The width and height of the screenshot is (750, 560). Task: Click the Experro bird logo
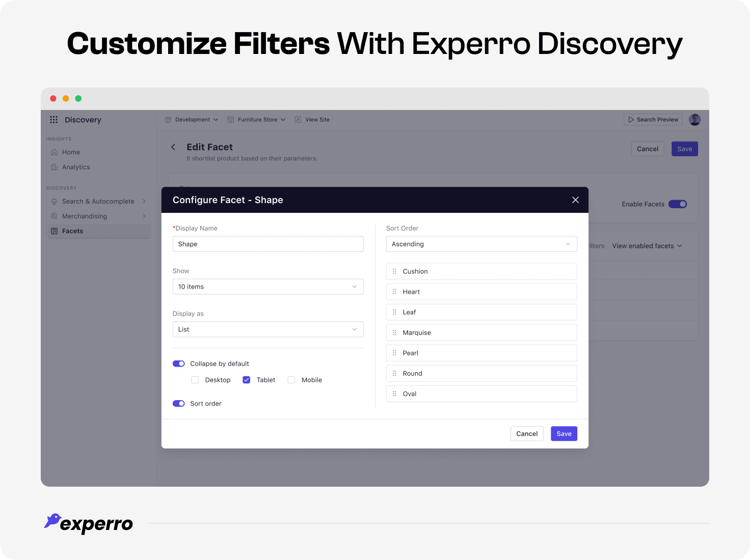pyautogui.click(x=52, y=521)
